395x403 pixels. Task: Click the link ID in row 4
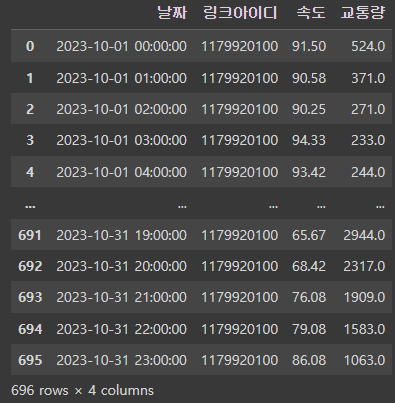(240, 172)
